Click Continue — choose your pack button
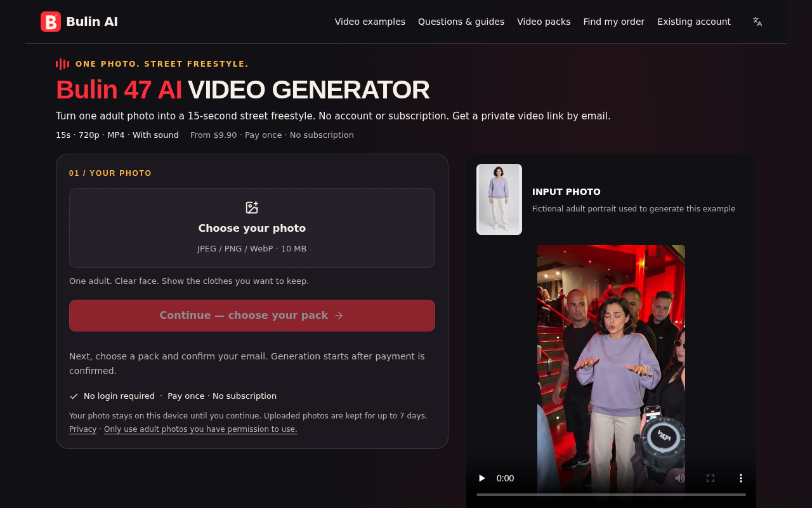The width and height of the screenshot is (812, 508). click(252, 316)
